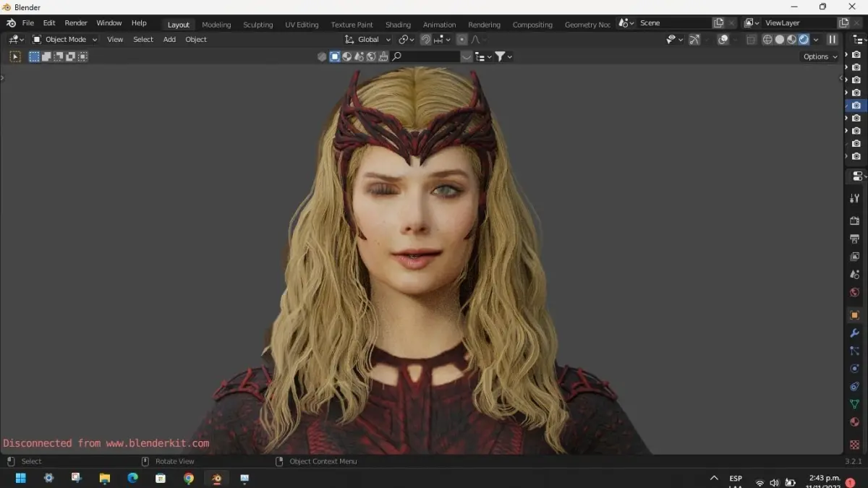Open the Global transform orientation dropdown
The height and width of the screenshot is (488, 868).
(x=367, y=40)
